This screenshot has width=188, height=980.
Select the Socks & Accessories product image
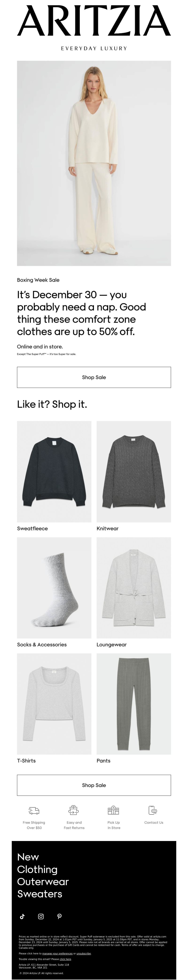(54, 588)
